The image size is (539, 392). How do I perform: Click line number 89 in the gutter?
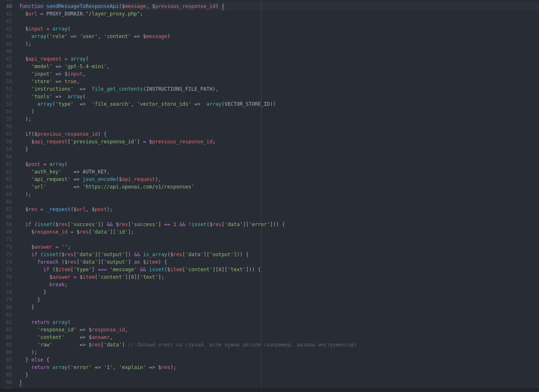[9, 375]
